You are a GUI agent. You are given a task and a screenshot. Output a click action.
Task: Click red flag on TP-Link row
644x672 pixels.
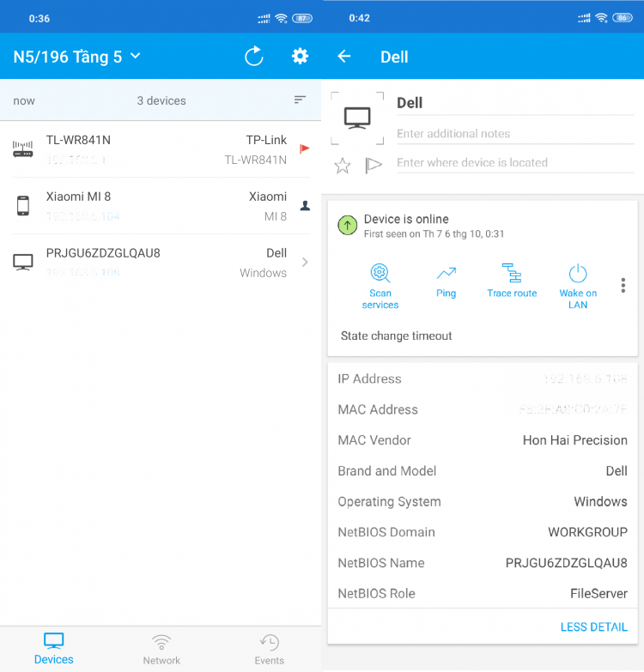(x=305, y=148)
